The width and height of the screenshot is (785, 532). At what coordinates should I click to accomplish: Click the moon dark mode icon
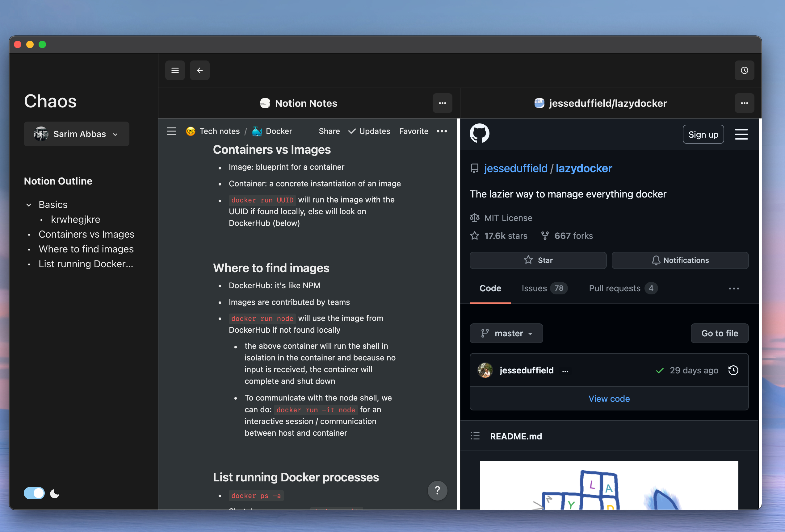click(54, 493)
